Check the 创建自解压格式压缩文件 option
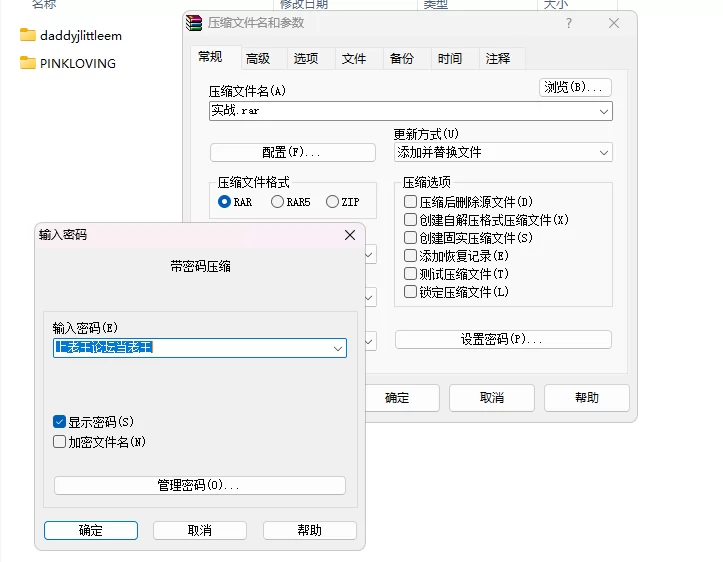723x562 pixels. coord(410,220)
